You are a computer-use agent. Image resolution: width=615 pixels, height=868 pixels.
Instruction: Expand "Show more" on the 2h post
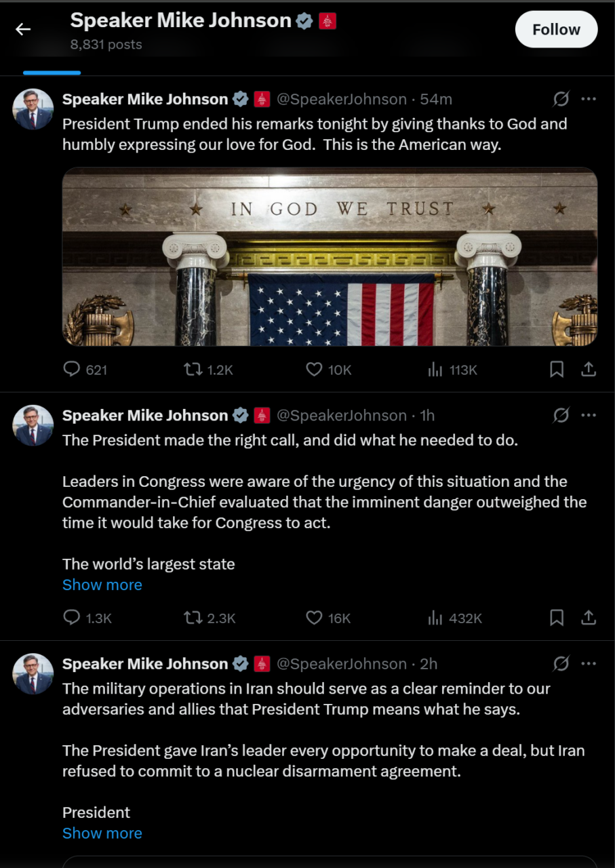pyautogui.click(x=102, y=833)
